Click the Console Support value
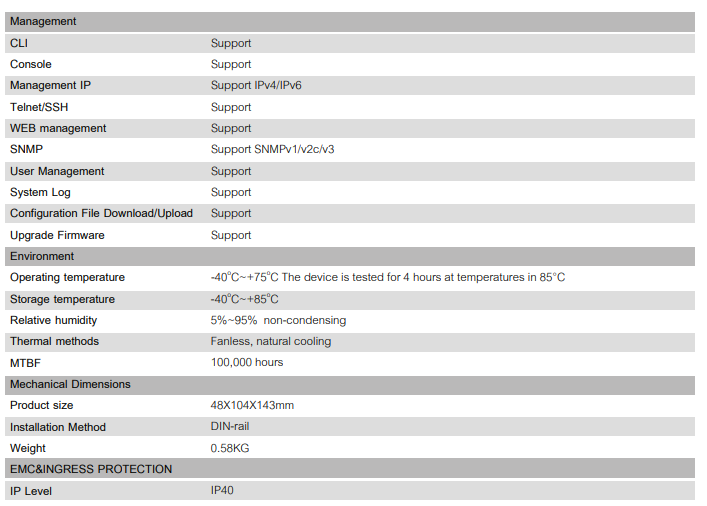This screenshot has height=506, width=707. coord(231,64)
